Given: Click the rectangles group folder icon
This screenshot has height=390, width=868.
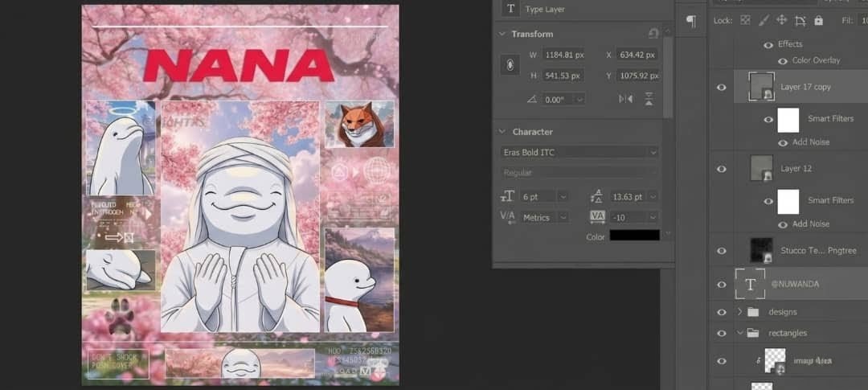Looking at the screenshot, I should 753,333.
